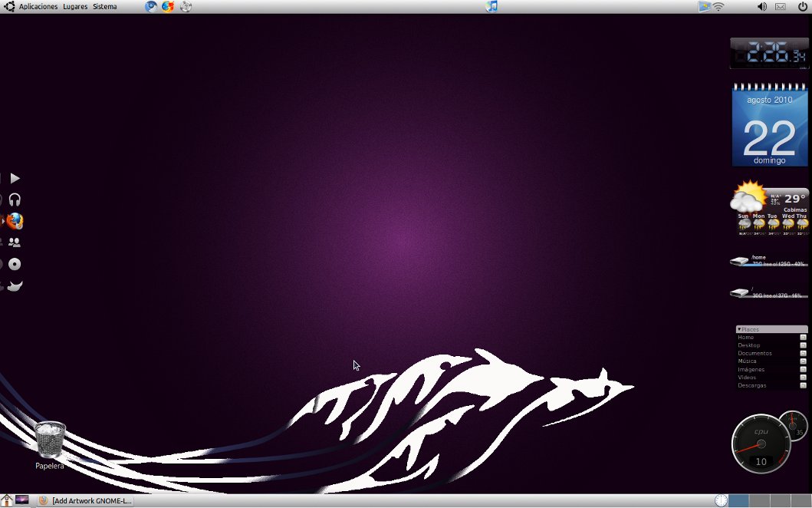Open Vídeos in the Places widget
Image resolution: width=812 pixels, height=508 pixels.
tap(747, 378)
